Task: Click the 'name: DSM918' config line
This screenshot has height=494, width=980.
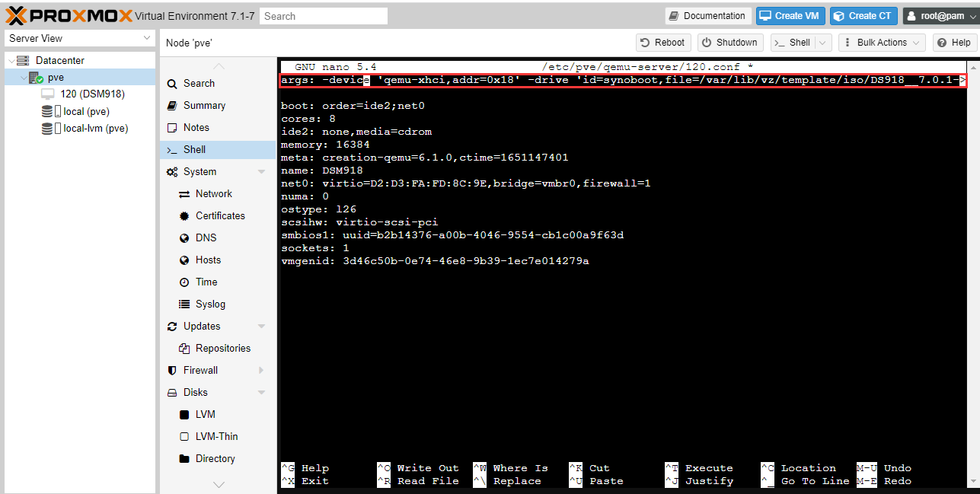Action: (322, 171)
